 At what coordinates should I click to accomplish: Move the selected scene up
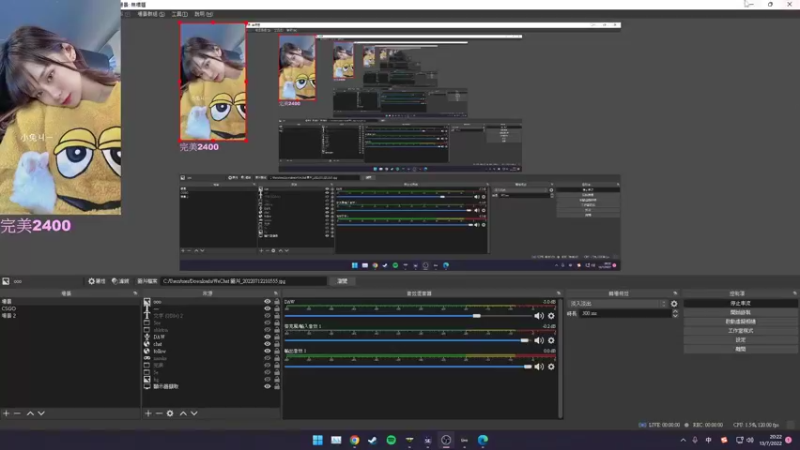coord(30,413)
